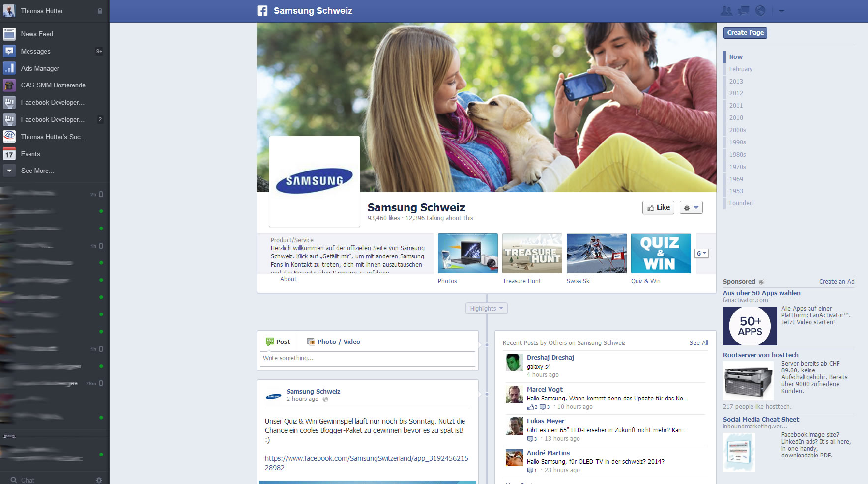The width and height of the screenshot is (868, 484).
Task: Open Dreshaj Dreshaj's avatar
Action: point(514,363)
